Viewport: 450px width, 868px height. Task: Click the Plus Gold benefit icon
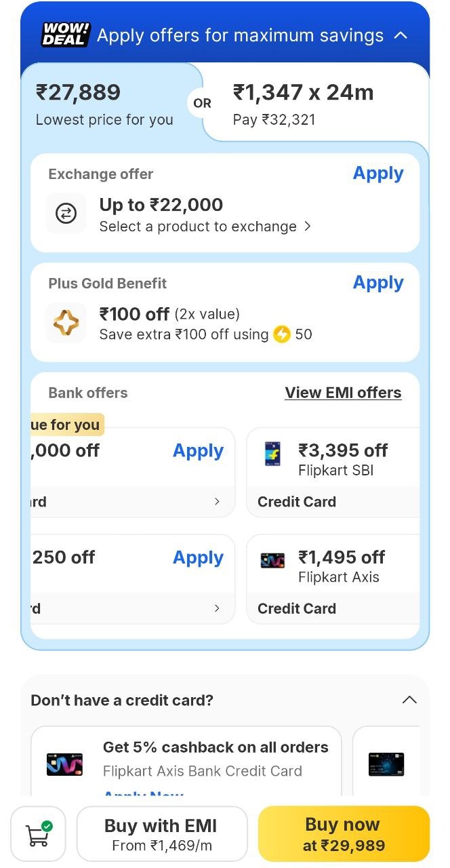[66, 323]
